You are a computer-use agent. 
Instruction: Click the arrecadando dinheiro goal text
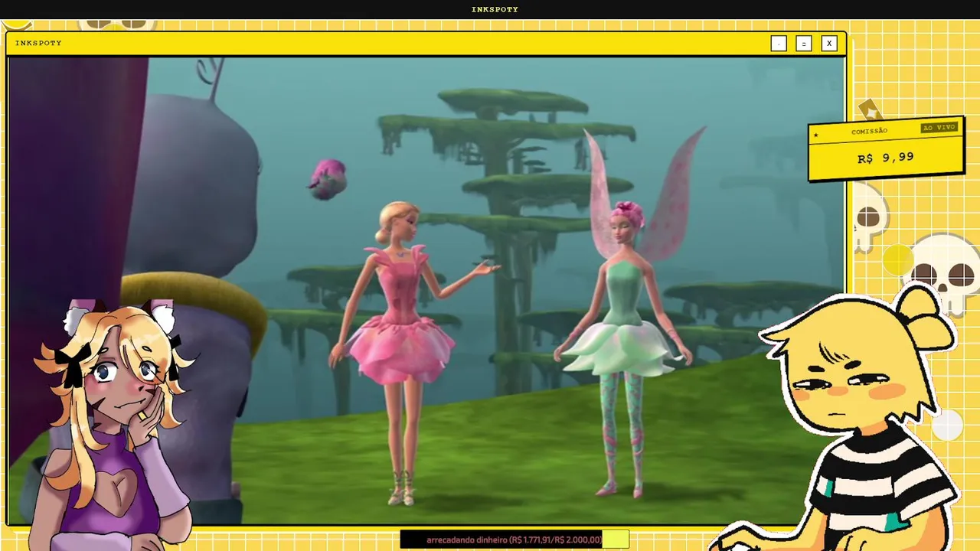(x=514, y=540)
